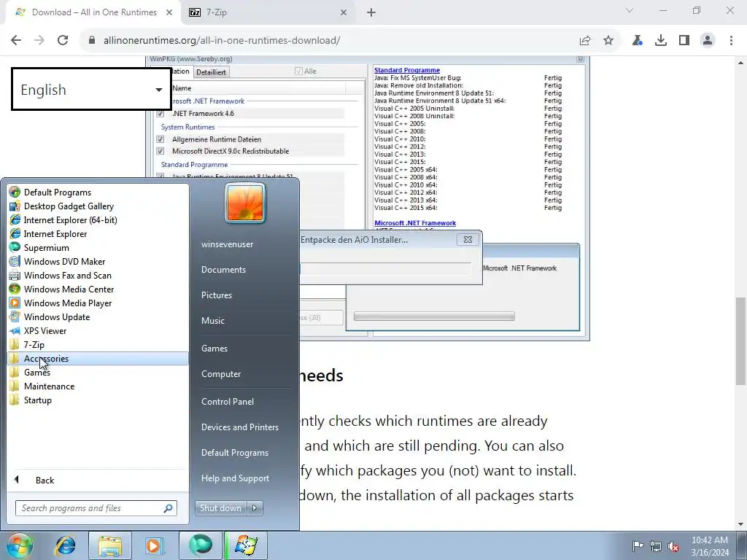Click the installer taskbar button

click(246, 545)
